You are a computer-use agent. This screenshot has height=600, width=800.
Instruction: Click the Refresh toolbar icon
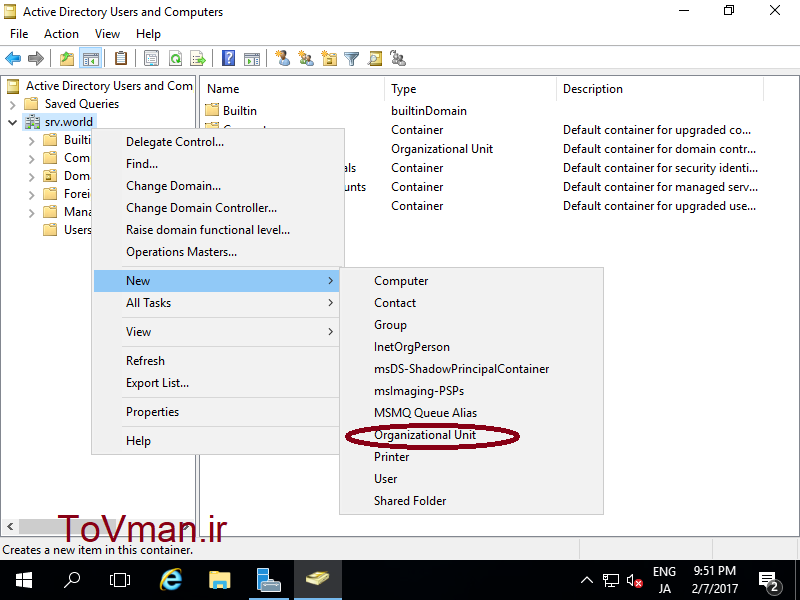tap(175, 59)
